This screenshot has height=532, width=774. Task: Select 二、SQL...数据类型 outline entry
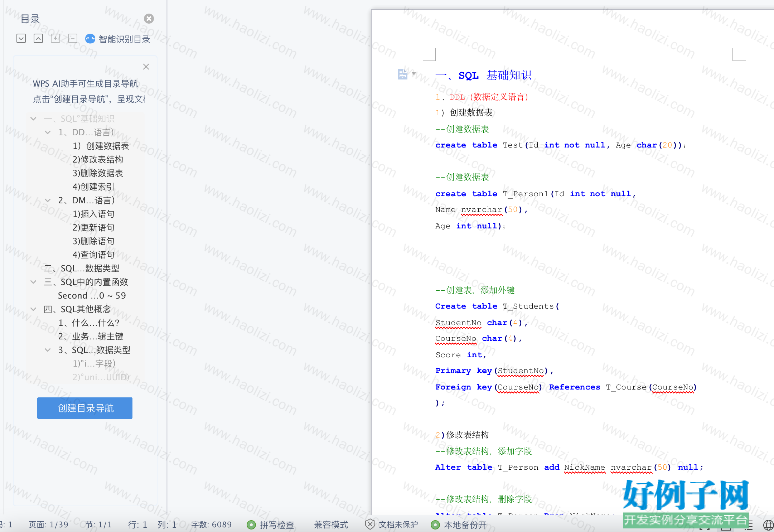(x=81, y=268)
